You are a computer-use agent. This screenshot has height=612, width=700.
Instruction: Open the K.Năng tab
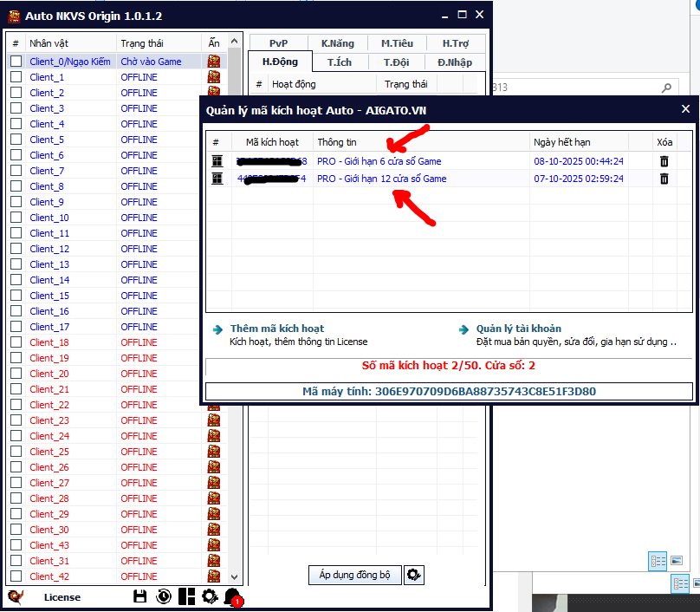click(338, 43)
